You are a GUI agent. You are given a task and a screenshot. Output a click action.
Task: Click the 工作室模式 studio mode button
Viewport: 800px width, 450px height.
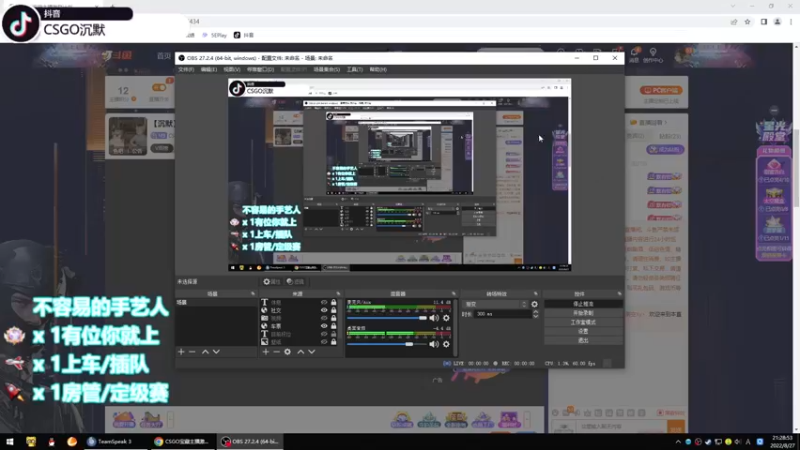583,322
